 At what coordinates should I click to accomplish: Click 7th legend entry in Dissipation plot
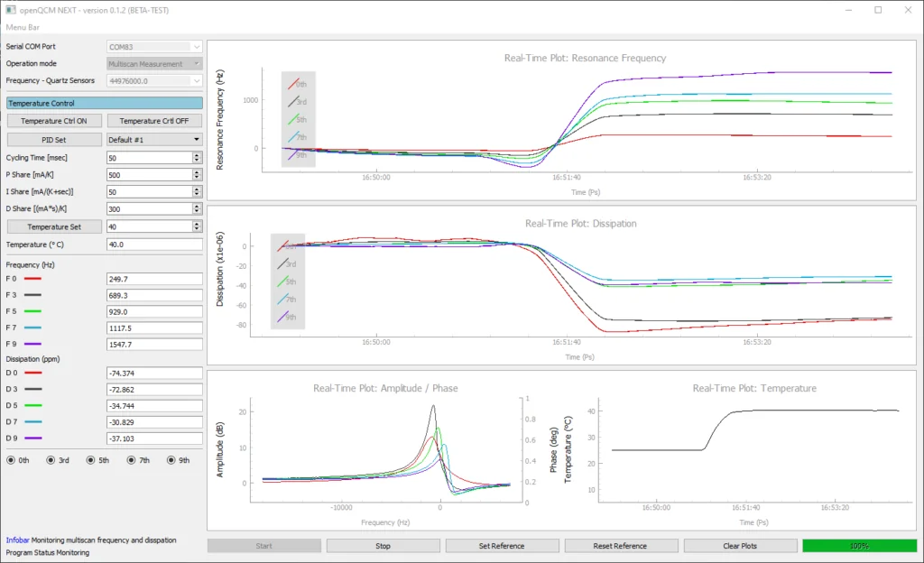(x=287, y=300)
